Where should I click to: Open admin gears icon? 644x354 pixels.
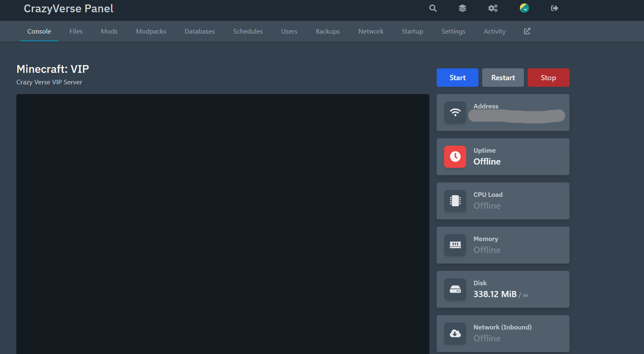(493, 8)
